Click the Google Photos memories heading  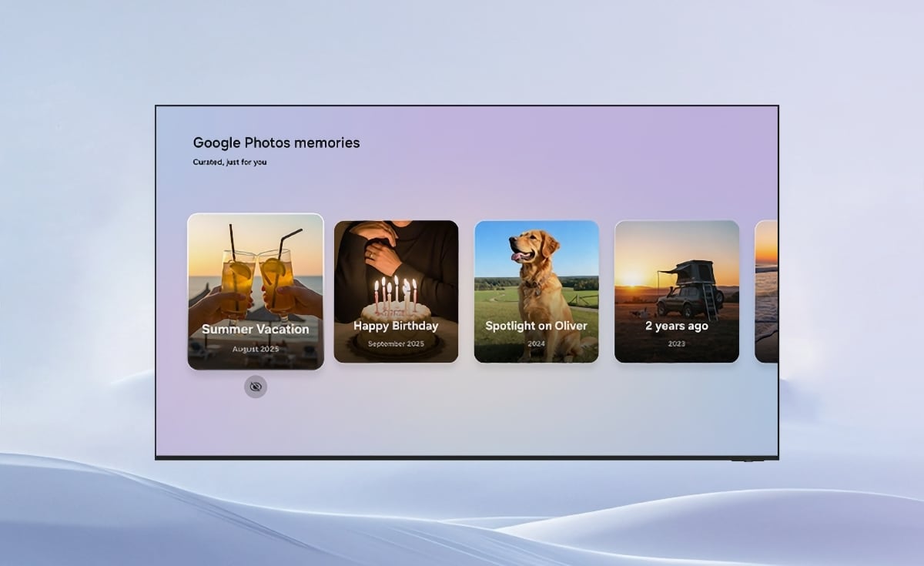pyautogui.click(x=276, y=142)
